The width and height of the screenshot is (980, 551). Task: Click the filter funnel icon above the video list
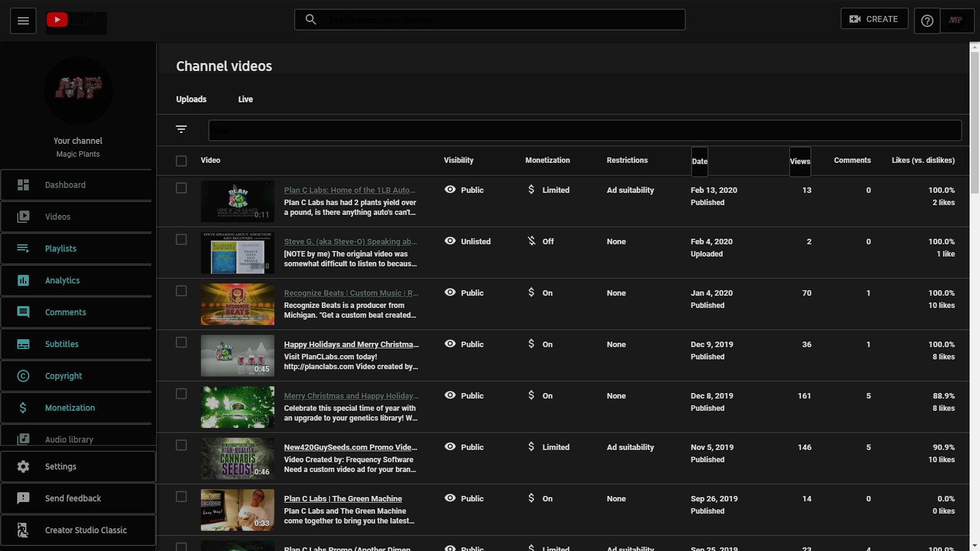[181, 129]
